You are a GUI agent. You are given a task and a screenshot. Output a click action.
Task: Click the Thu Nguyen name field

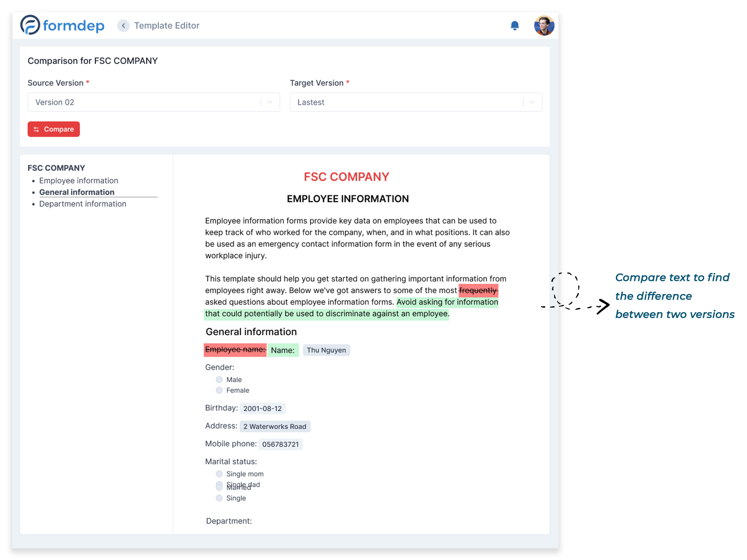coord(326,350)
